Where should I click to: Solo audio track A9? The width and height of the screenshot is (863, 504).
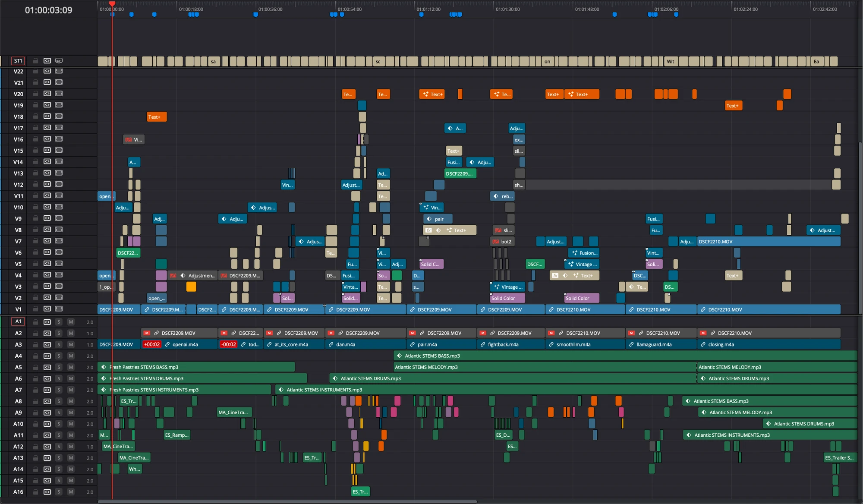pos(59,413)
